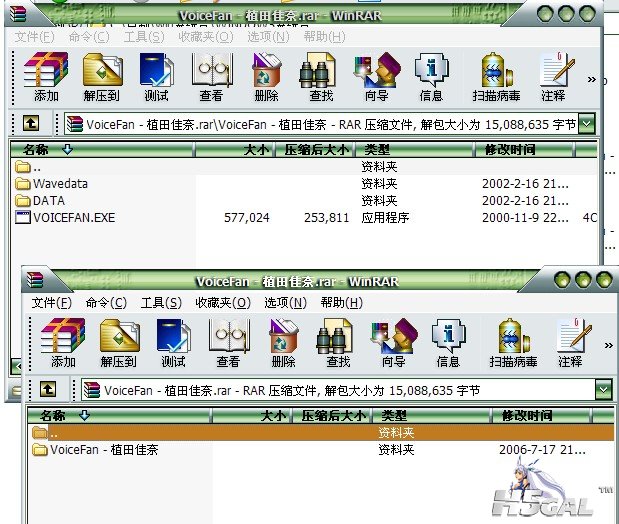Click 向导 (Wizard) icon in back window
This screenshot has width=619, height=524.
377,70
